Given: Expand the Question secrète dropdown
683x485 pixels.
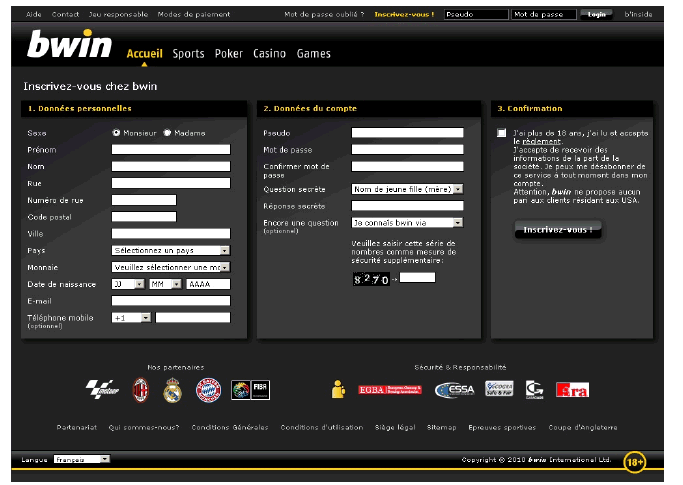Looking at the screenshot, I should pos(407,188).
